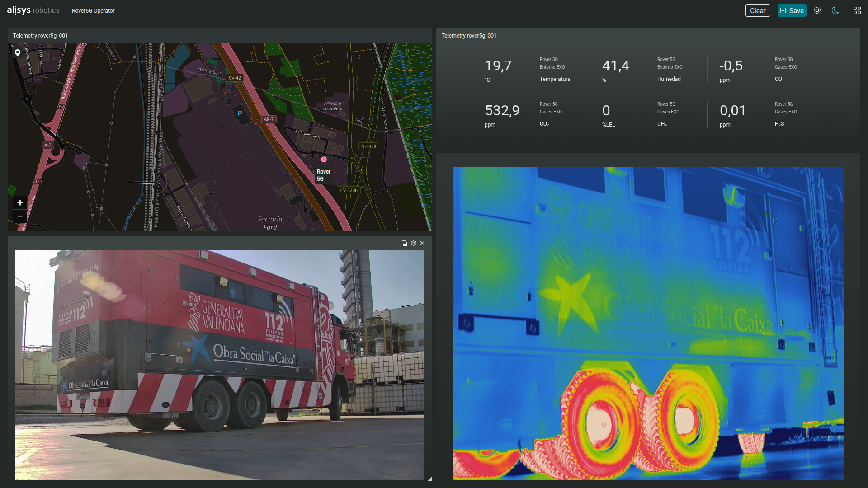The height and width of the screenshot is (488, 868).
Task: Zoom out on the map
Action: pos(20,216)
